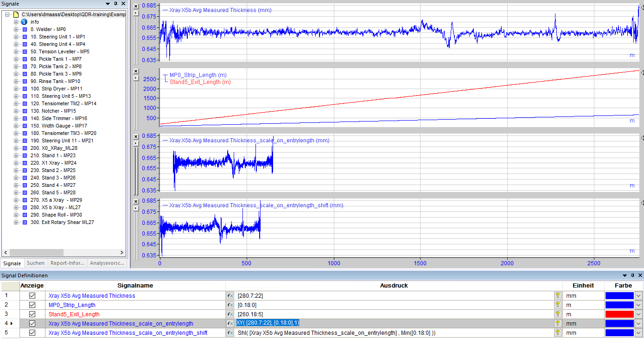Pin the Signale panel
The width and height of the screenshot is (644, 339).
tap(116, 4)
